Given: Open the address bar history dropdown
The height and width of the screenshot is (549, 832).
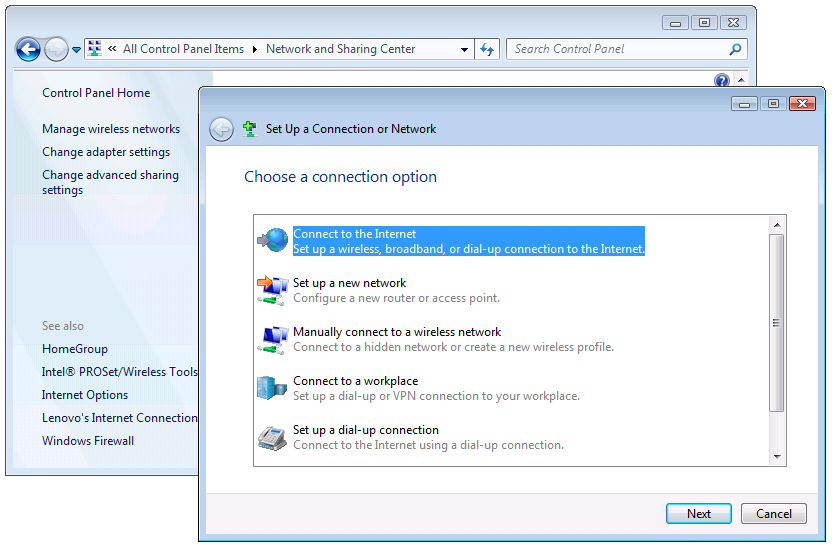Looking at the screenshot, I should point(464,49).
